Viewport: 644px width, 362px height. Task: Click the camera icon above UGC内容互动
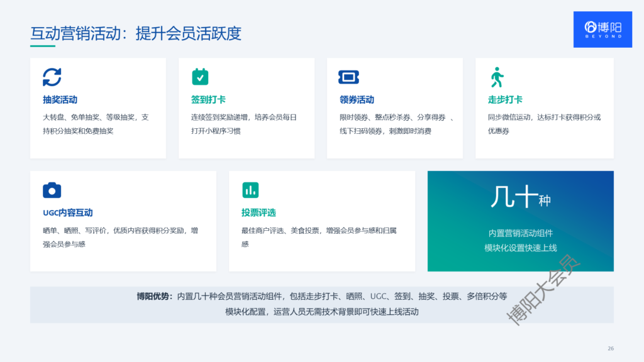pos(52,190)
